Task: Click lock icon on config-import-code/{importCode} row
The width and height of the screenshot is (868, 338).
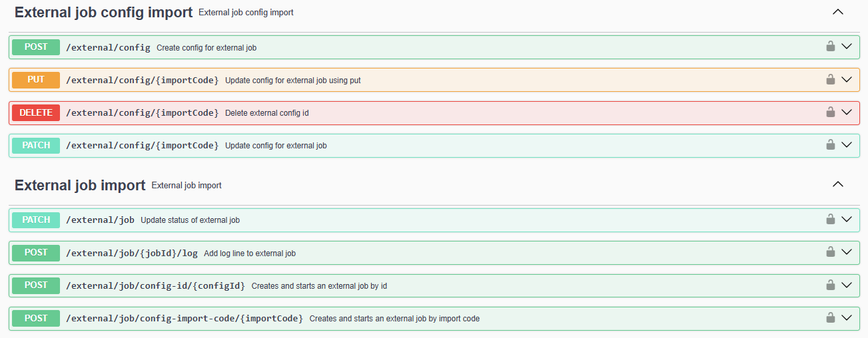Action: 830,318
